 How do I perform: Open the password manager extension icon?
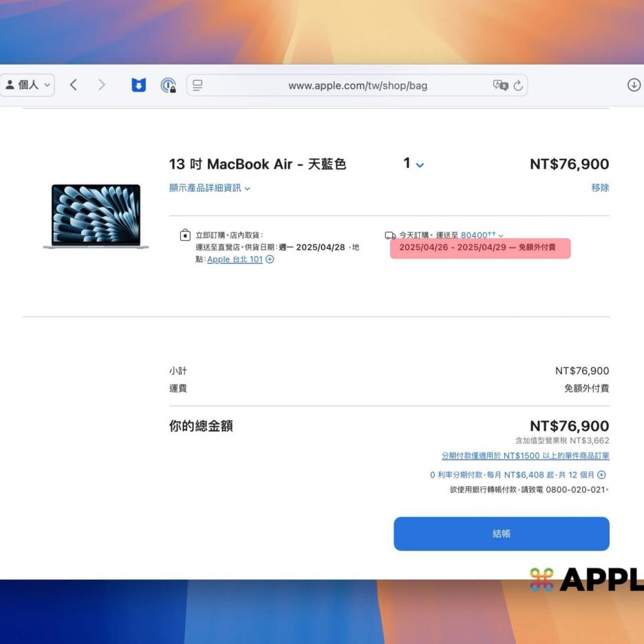click(168, 85)
